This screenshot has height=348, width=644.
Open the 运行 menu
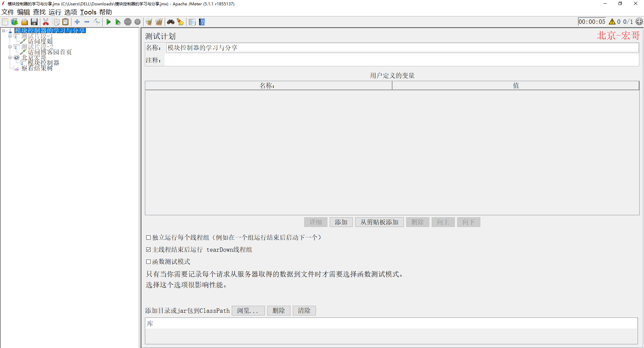click(x=55, y=12)
